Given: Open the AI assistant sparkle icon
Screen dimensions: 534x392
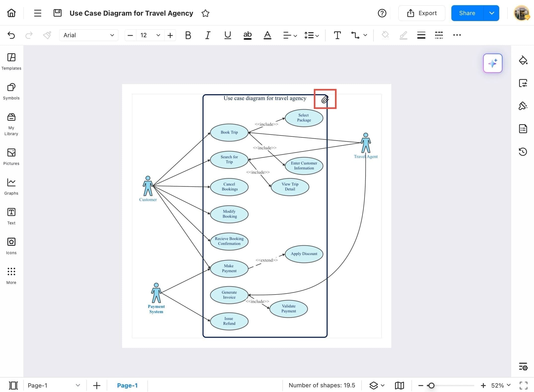Looking at the screenshot, I should [x=493, y=63].
